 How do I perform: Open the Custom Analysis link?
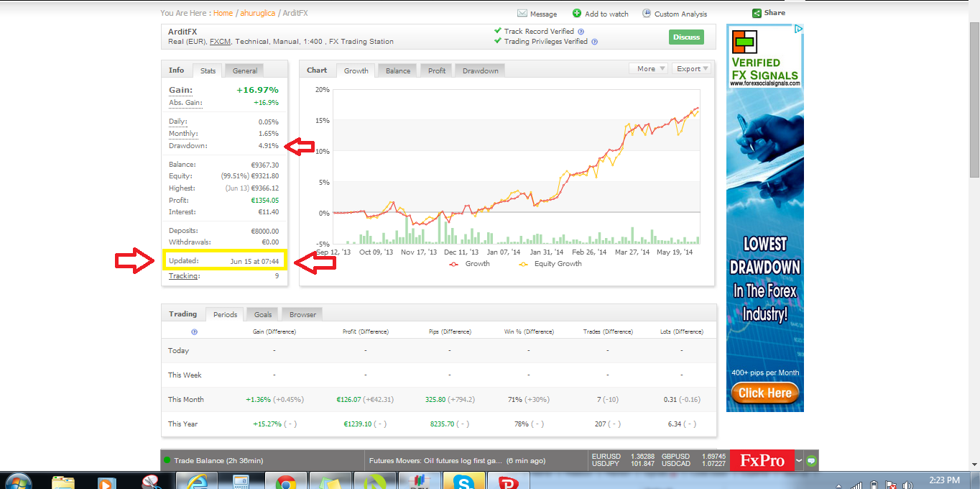[680, 14]
